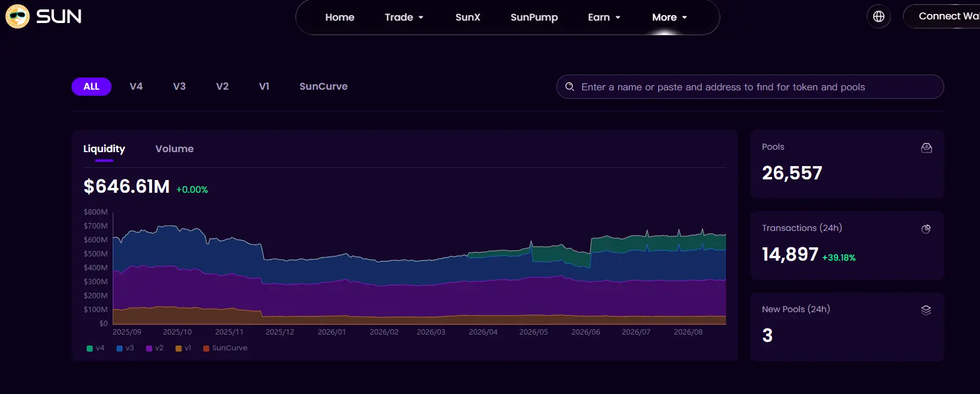The image size is (980, 394).
Task: Click the $800M axis label
Action: [x=96, y=212]
